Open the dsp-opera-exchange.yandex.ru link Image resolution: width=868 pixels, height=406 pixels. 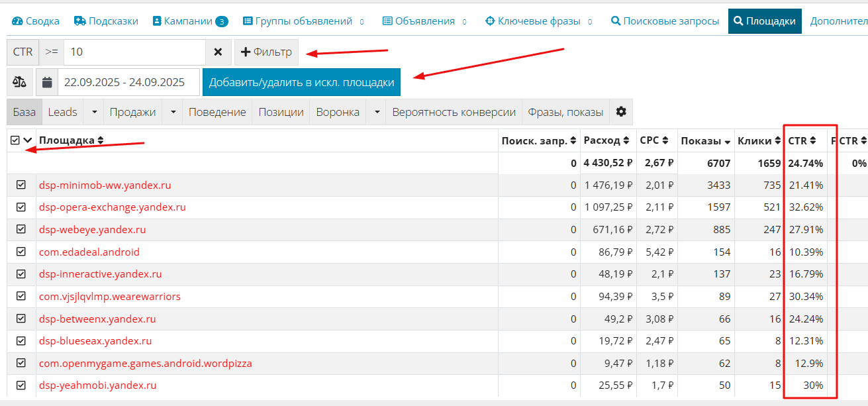click(x=112, y=207)
